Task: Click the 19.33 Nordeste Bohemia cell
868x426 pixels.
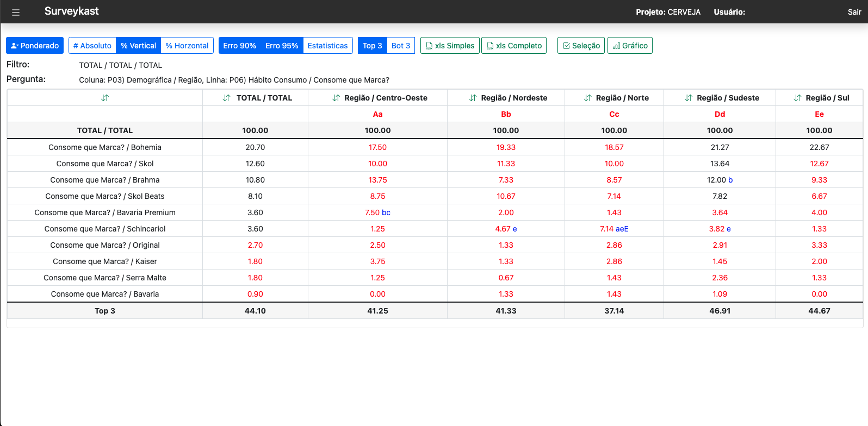Action: tap(506, 147)
